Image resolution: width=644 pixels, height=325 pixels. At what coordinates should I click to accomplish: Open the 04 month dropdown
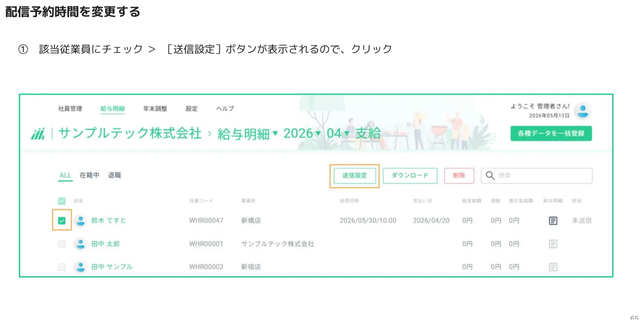click(338, 133)
